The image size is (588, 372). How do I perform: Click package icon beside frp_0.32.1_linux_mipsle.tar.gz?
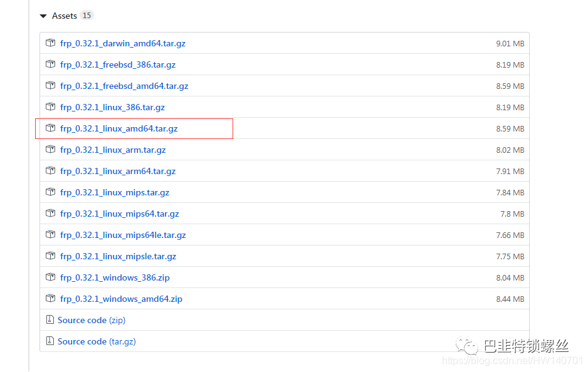coord(50,256)
